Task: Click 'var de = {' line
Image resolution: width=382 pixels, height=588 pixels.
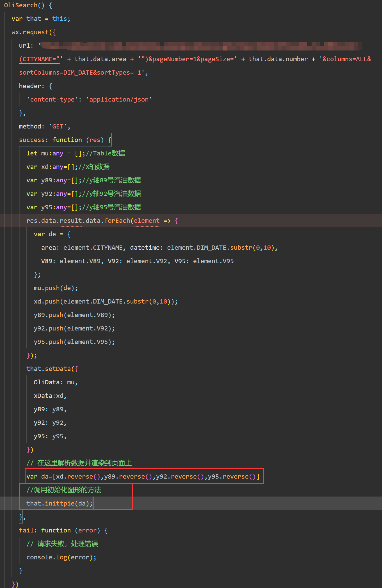Action: 52,234
